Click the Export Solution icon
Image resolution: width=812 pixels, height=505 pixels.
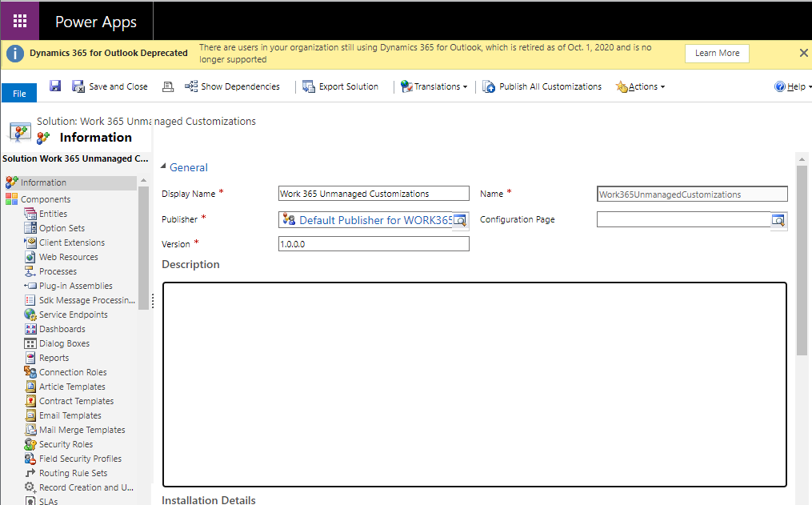pos(309,86)
